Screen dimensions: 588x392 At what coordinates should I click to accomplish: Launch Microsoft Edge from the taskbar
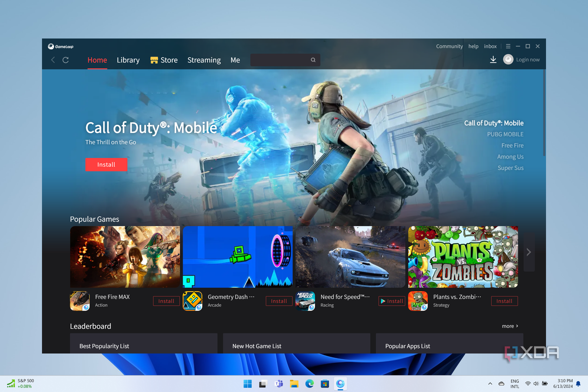pyautogui.click(x=309, y=384)
